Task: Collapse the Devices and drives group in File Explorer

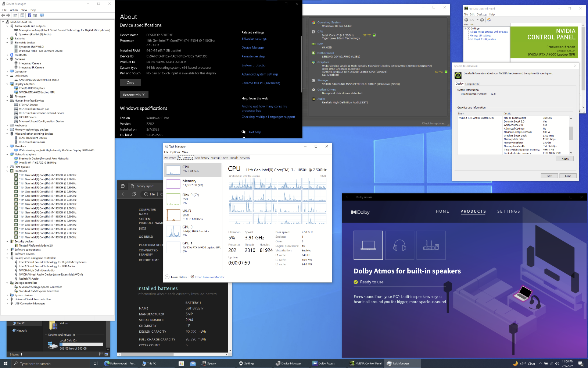Action: pyautogui.click(x=46, y=335)
